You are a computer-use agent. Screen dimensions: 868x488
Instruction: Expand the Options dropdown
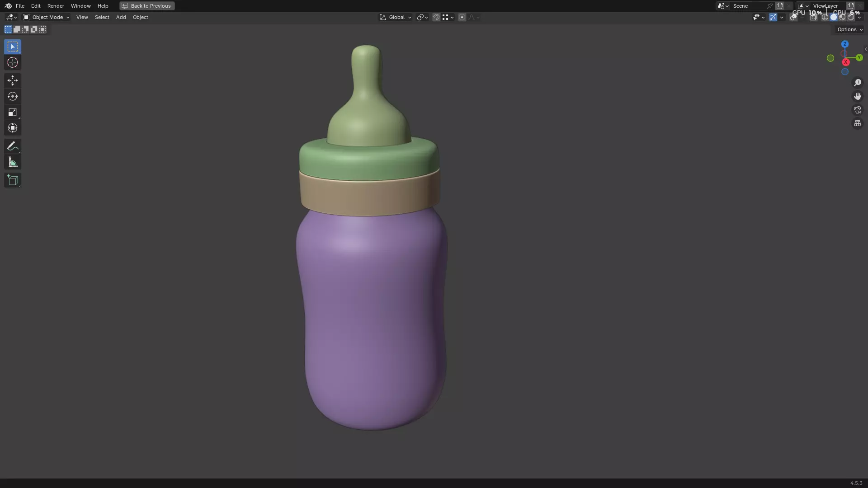pos(850,29)
